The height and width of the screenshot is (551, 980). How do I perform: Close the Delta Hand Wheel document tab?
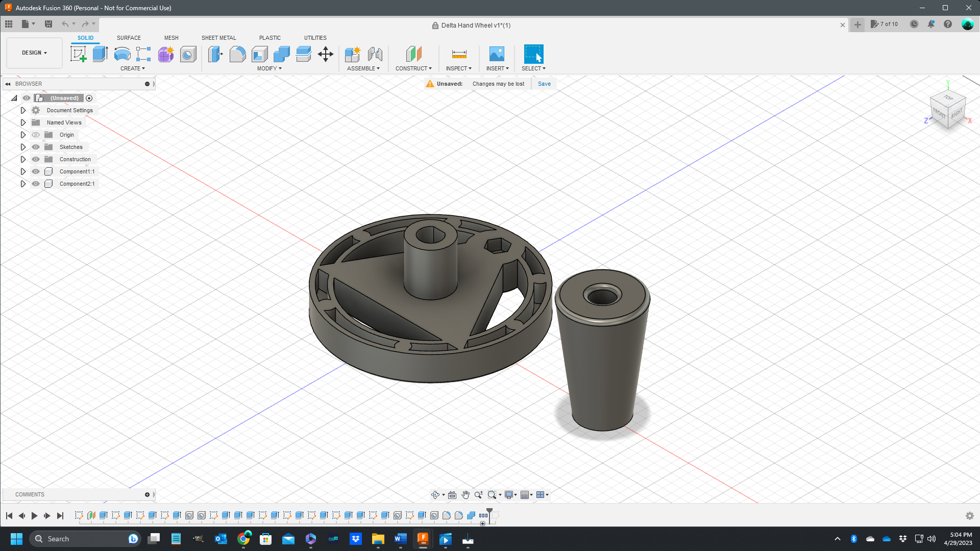tap(843, 25)
